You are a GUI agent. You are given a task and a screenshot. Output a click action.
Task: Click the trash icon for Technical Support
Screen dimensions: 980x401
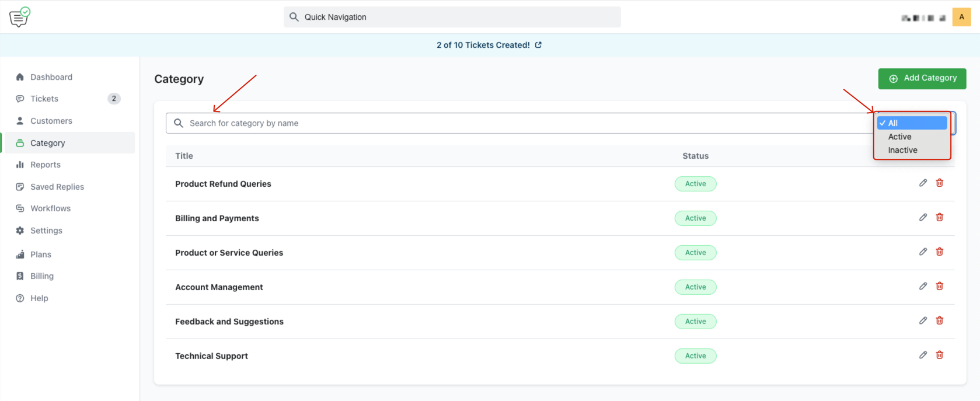(x=939, y=355)
